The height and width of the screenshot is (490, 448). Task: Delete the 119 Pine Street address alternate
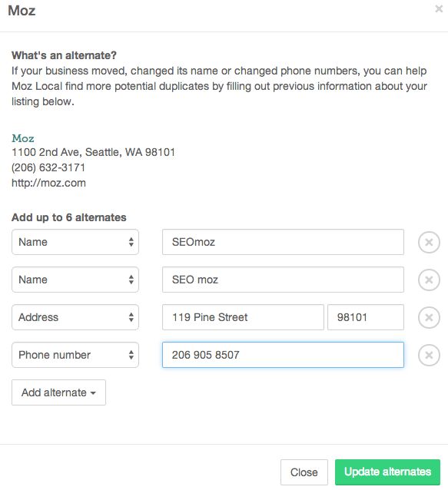pos(429,317)
